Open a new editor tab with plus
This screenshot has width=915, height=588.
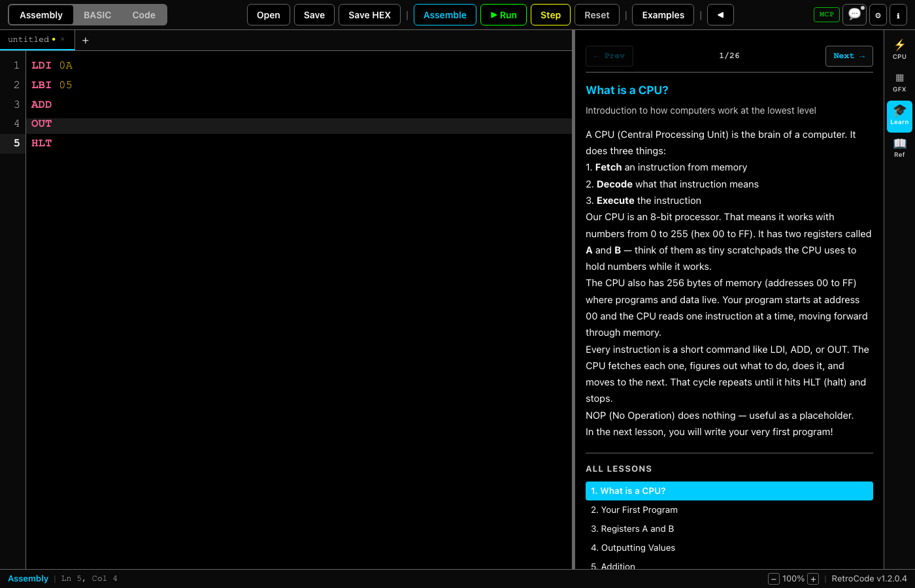coord(85,40)
